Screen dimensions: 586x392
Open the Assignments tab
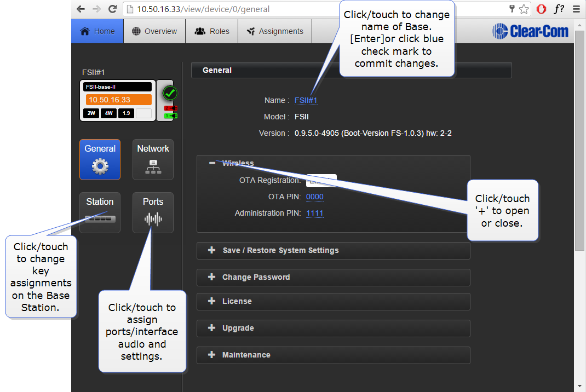point(275,31)
